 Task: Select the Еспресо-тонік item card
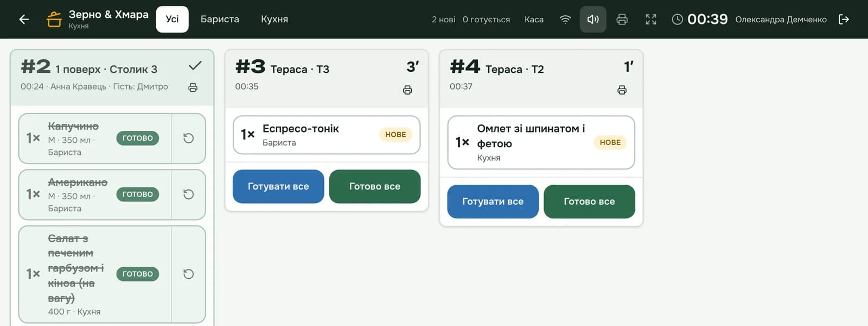coord(327,135)
